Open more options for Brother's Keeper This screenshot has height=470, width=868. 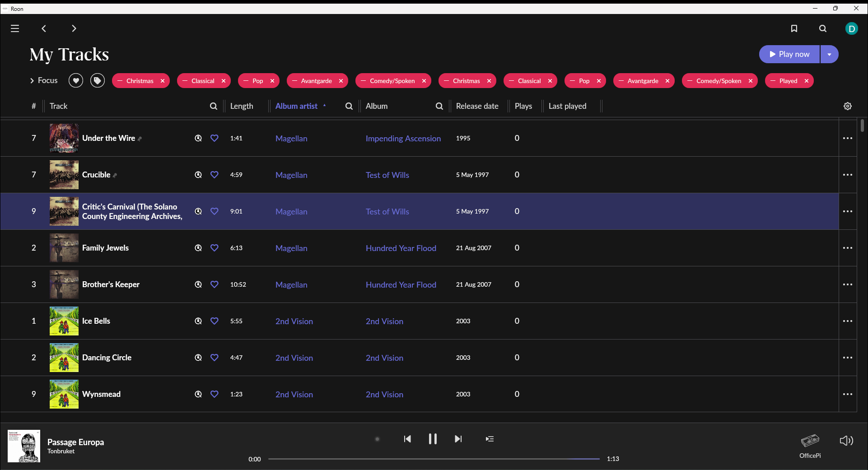(848, 284)
